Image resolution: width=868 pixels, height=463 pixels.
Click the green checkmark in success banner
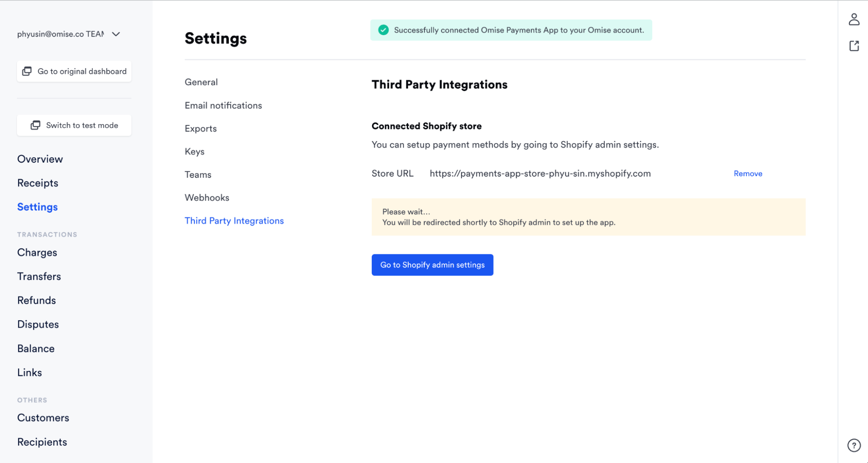click(x=383, y=30)
